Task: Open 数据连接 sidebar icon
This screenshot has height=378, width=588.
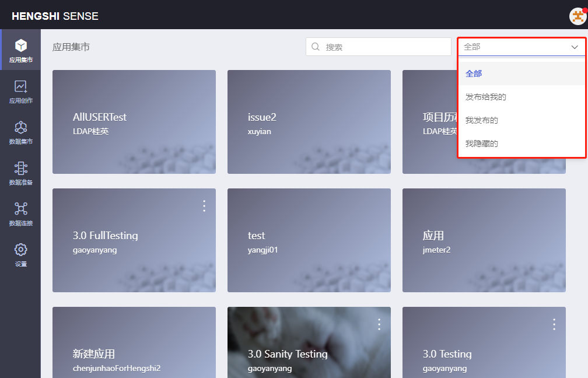Action: pyautogui.click(x=21, y=209)
